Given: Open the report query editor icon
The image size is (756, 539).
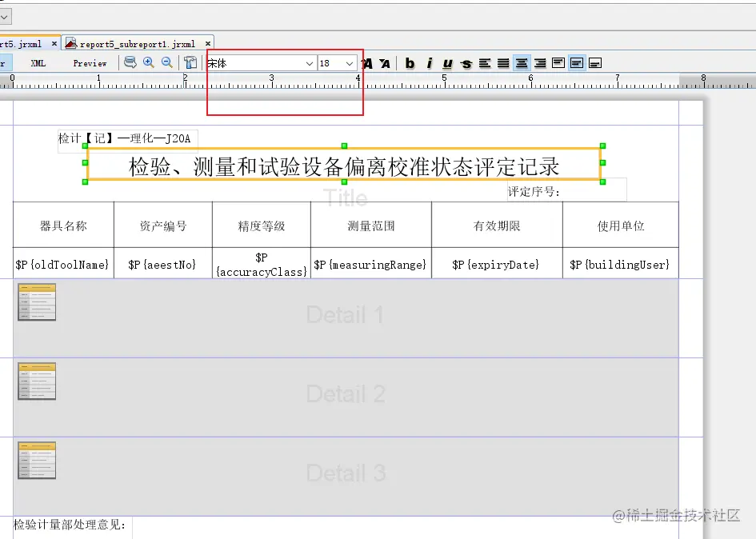Looking at the screenshot, I should (130, 63).
